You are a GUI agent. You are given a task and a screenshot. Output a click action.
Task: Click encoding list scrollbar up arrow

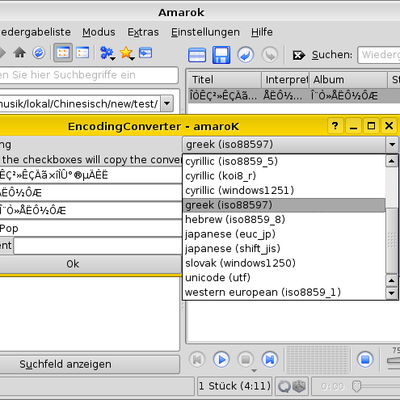coord(391,161)
